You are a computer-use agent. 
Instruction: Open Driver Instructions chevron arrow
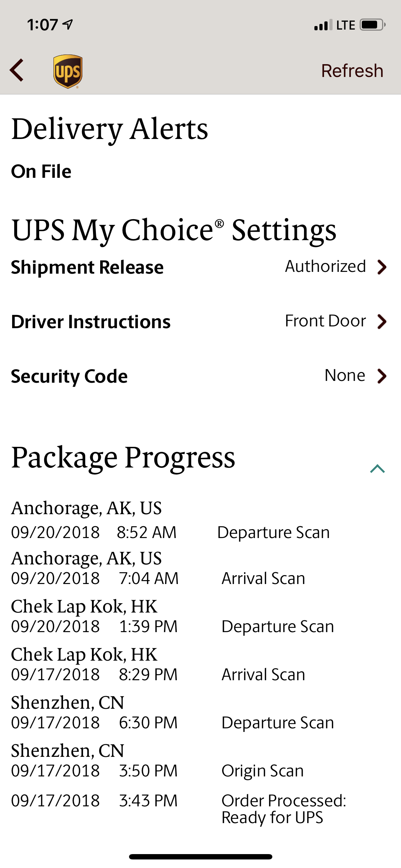382,321
